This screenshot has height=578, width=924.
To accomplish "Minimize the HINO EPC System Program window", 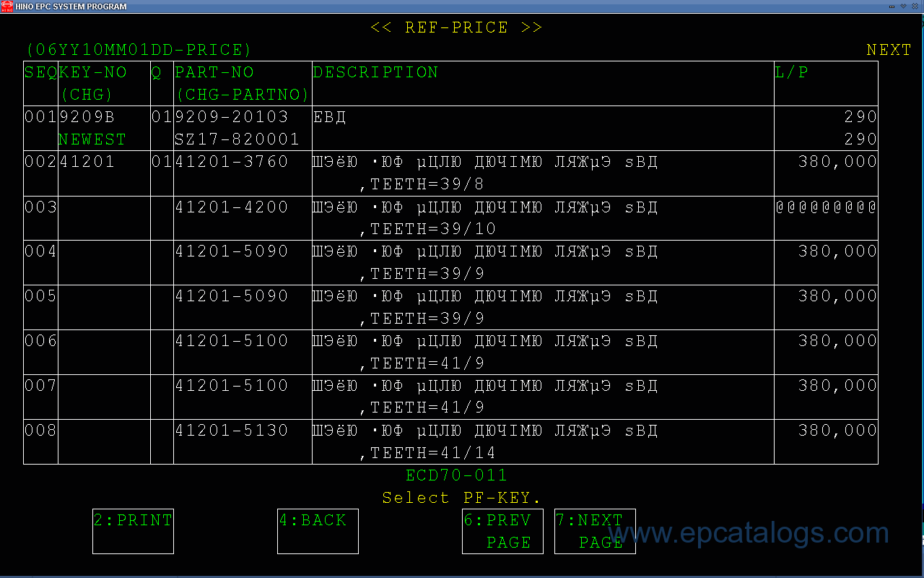I will (893, 6).
